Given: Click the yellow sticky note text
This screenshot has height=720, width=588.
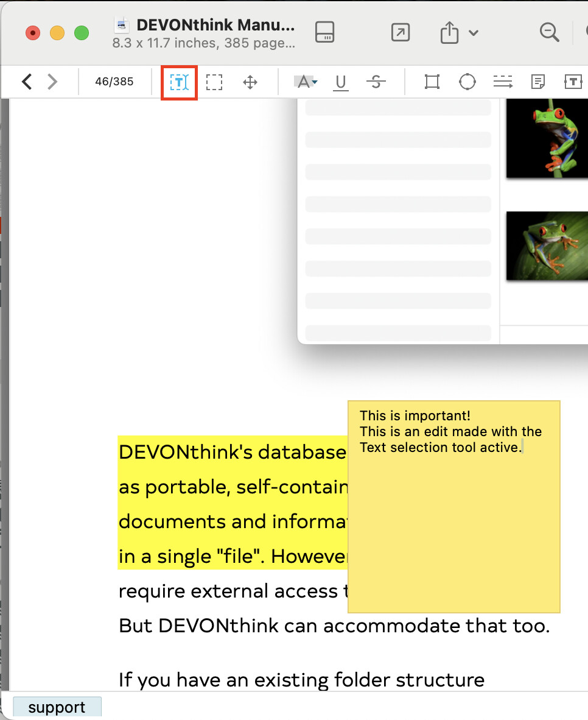Looking at the screenshot, I should tap(450, 432).
